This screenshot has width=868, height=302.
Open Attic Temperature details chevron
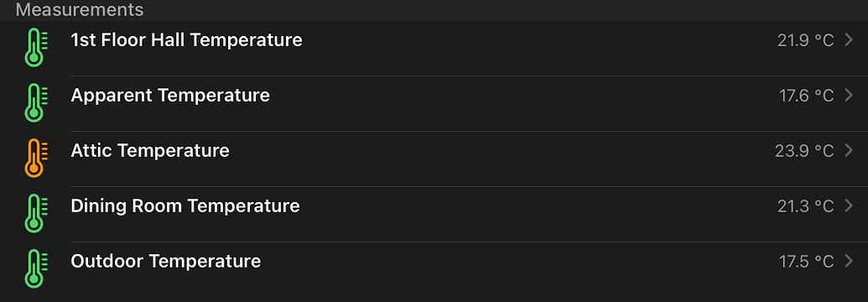pos(850,151)
